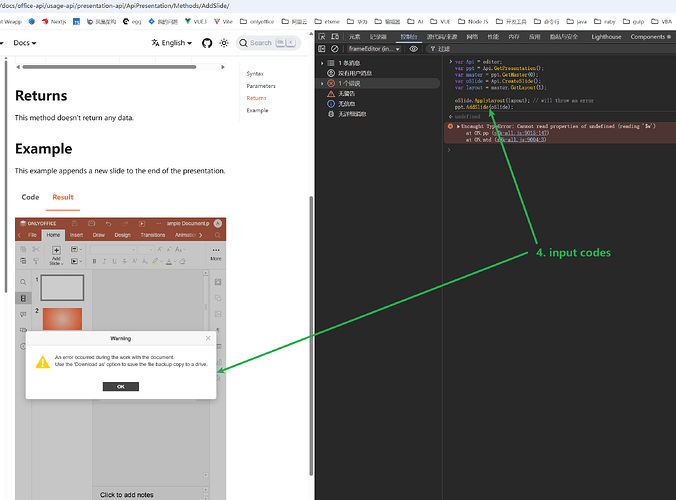
Task: Open the More toolbar options
Action: [216, 253]
